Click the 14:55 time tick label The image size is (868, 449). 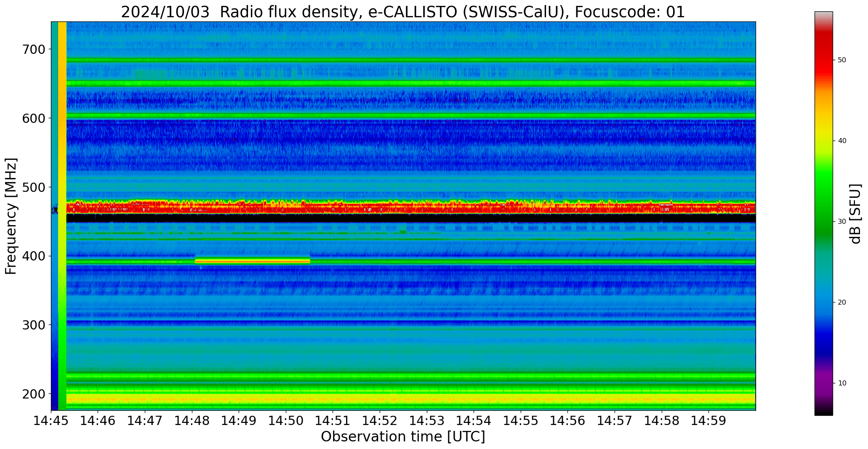point(521,421)
